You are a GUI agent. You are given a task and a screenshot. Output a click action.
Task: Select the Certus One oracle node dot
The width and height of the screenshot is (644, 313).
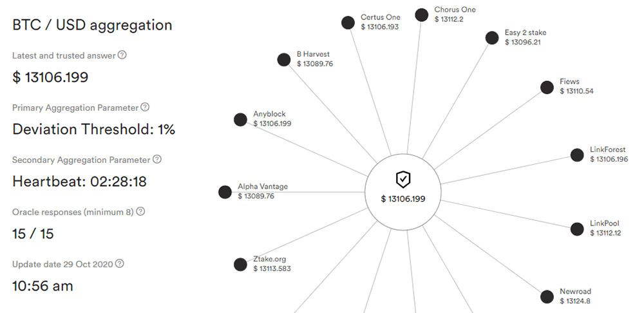click(x=348, y=23)
